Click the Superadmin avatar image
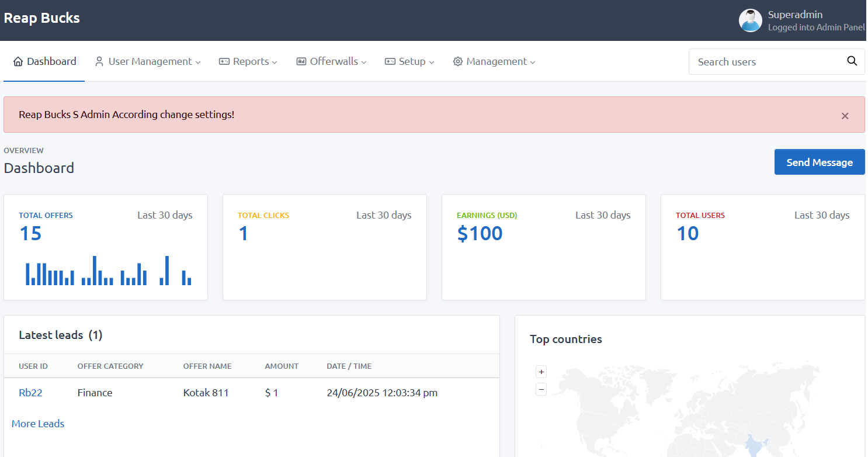Screen dimensions: 868x457 pyautogui.click(x=750, y=20)
